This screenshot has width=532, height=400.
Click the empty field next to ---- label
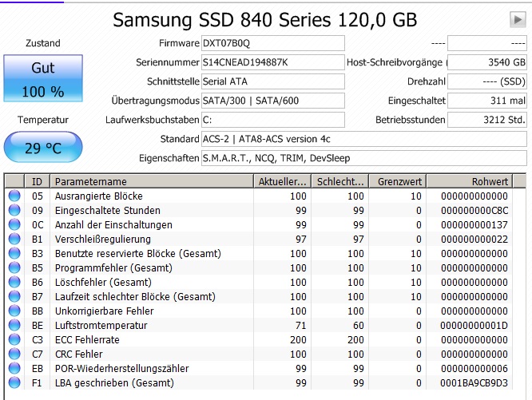pyautogui.click(x=487, y=43)
